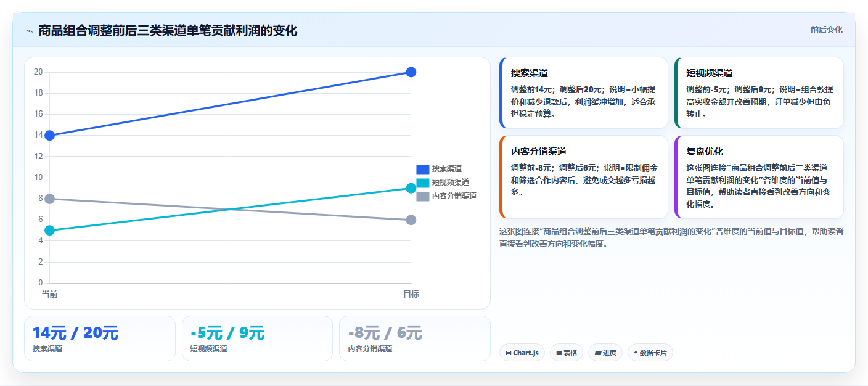
Task: Toggle 短视频渠道 series via cyan legend swatch
Action: pyautogui.click(x=422, y=183)
